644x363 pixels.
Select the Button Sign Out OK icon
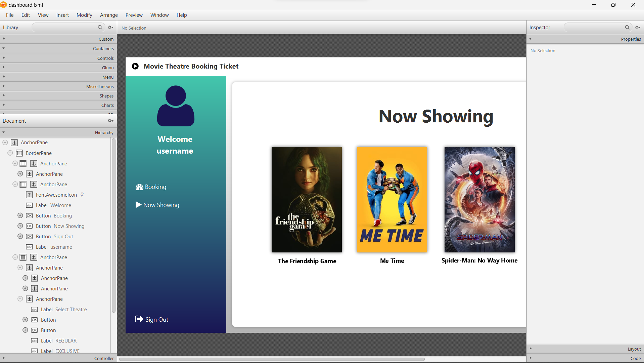29,237
